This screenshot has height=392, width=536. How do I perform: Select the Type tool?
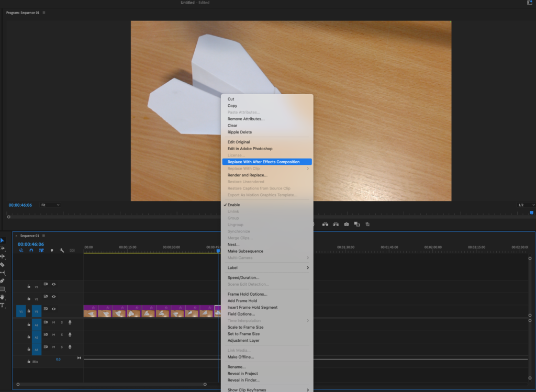pyautogui.click(x=3, y=305)
